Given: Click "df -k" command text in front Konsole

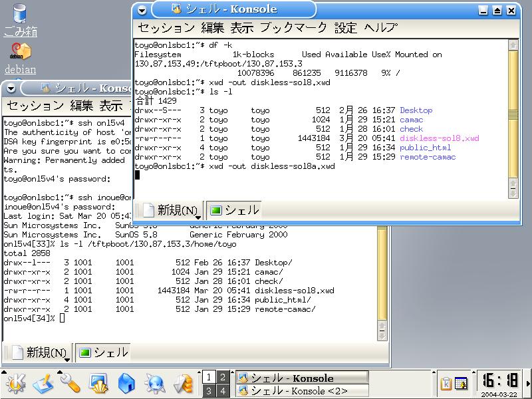Looking at the screenshot, I should [x=221, y=45].
